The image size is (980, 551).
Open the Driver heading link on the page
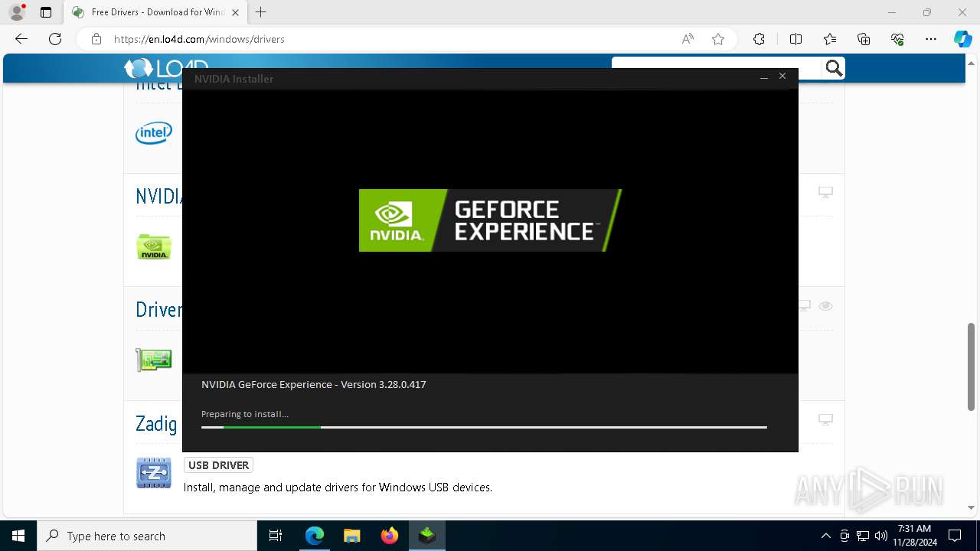(x=158, y=309)
